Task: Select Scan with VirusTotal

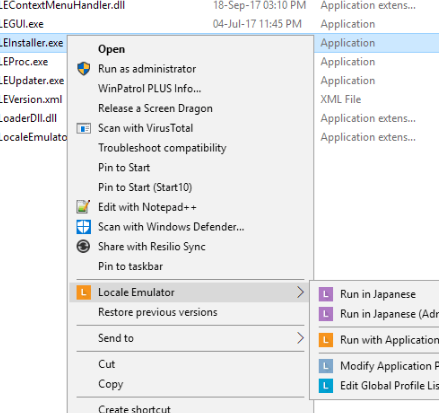Action: (x=146, y=128)
